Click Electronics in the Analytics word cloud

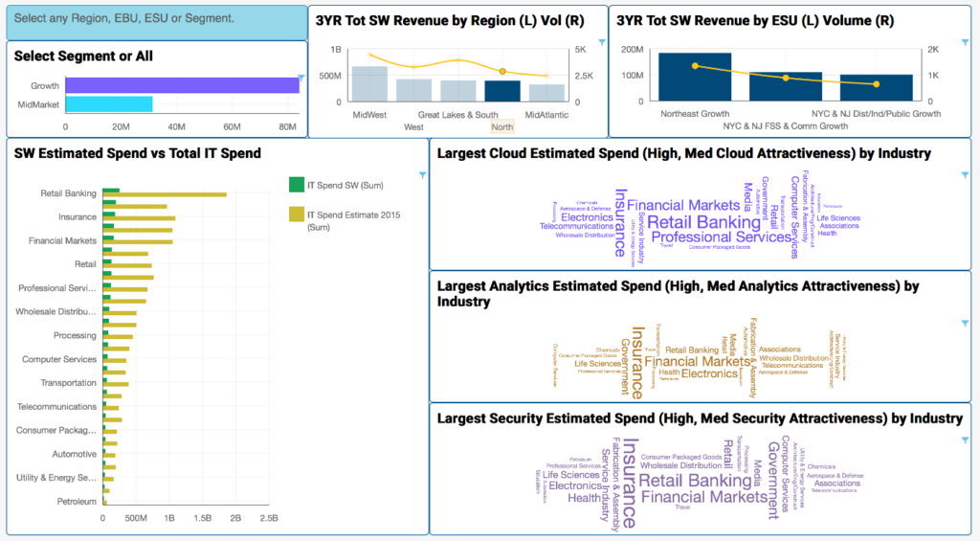click(x=709, y=374)
